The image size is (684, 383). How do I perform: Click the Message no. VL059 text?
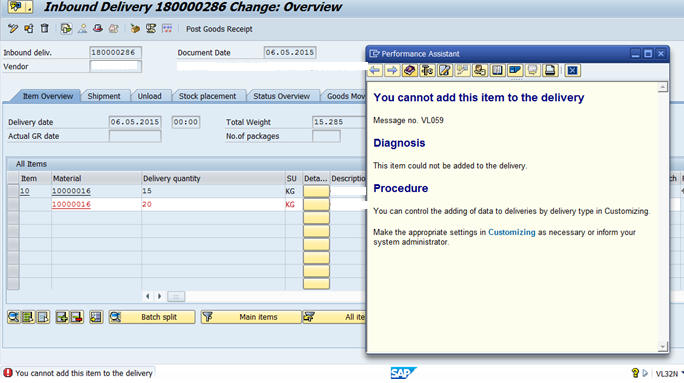pyautogui.click(x=408, y=120)
